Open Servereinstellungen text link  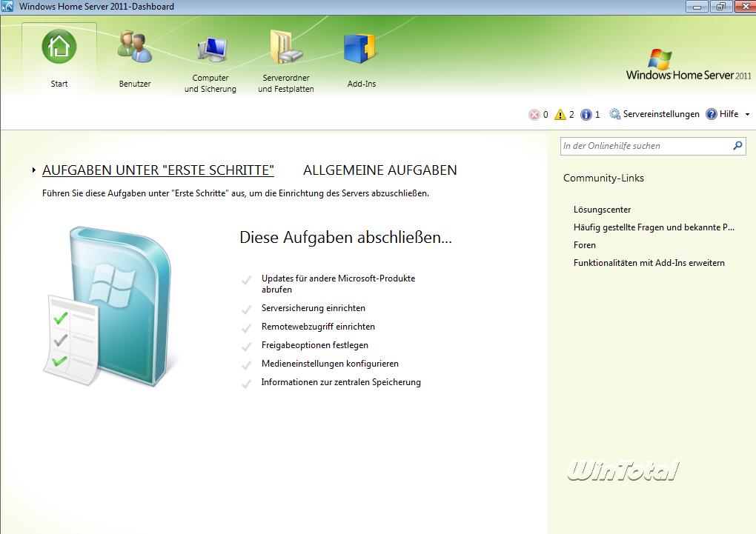(661, 114)
